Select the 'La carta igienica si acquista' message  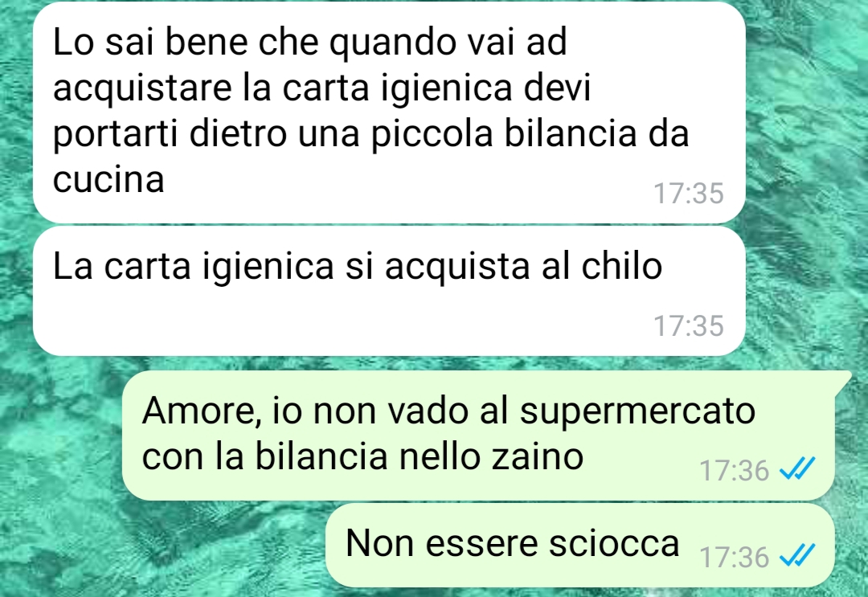click(x=389, y=291)
